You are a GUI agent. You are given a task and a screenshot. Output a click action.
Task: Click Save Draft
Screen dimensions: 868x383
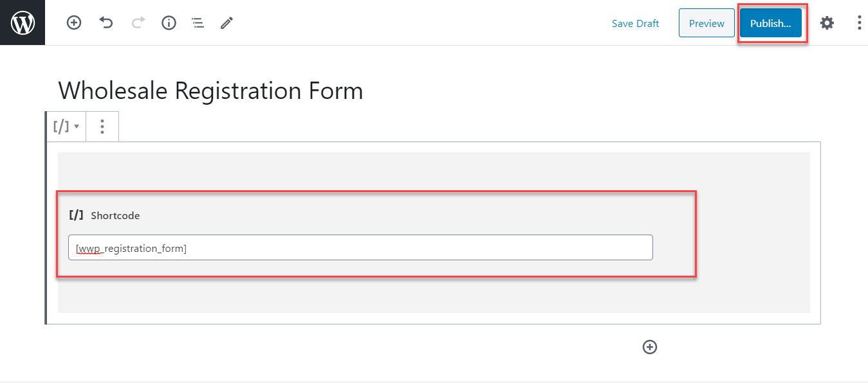tap(635, 24)
